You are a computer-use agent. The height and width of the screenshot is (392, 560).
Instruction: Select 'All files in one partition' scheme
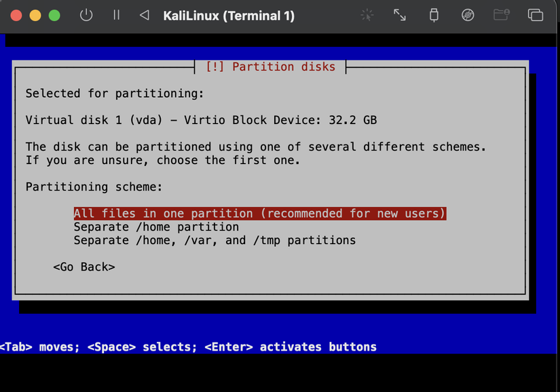pos(260,214)
